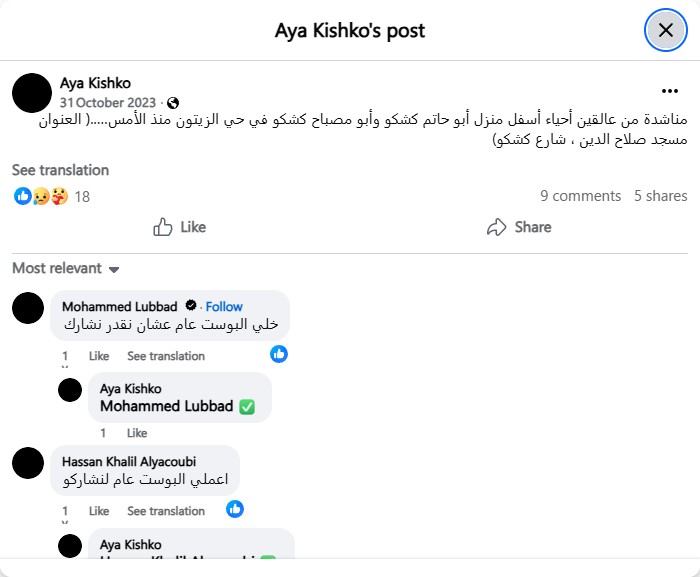
Task: Translate Mohammed Lubbad's comment
Action: [x=166, y=356]
